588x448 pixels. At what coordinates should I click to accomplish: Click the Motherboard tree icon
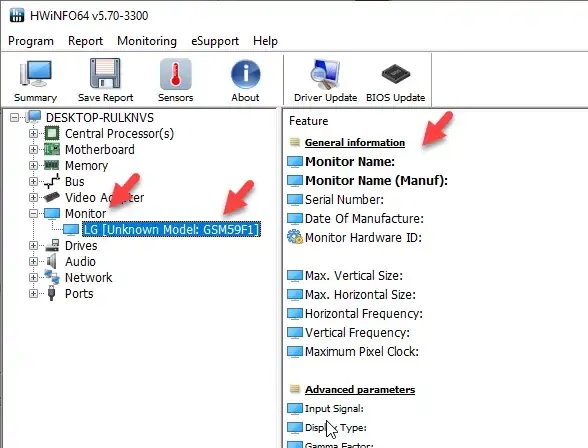(52, 149)
